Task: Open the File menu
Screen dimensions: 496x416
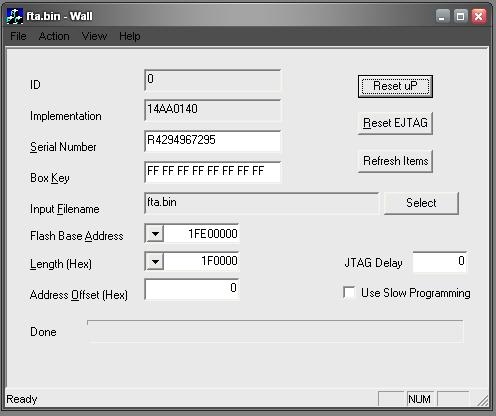Action: 18,36
